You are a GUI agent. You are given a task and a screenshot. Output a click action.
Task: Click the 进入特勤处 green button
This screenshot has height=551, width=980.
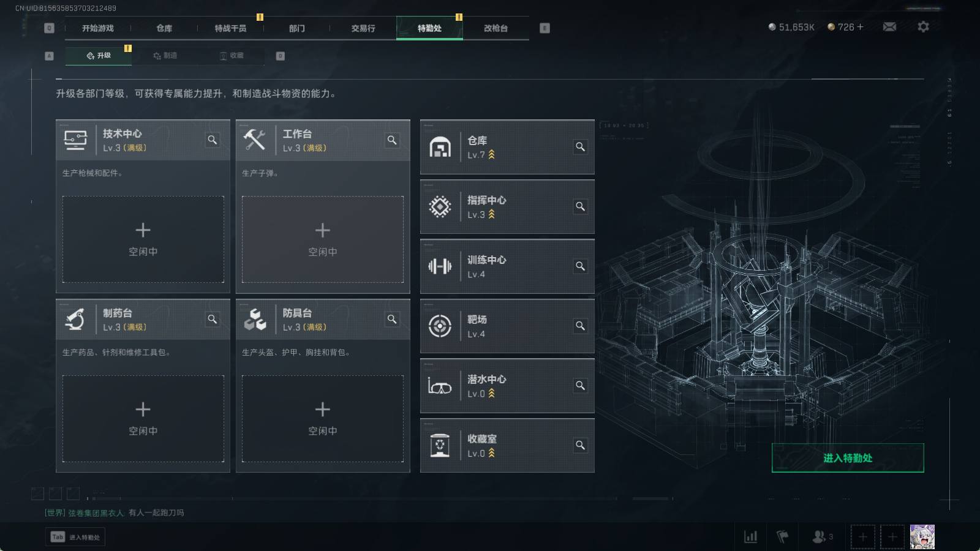848,458
